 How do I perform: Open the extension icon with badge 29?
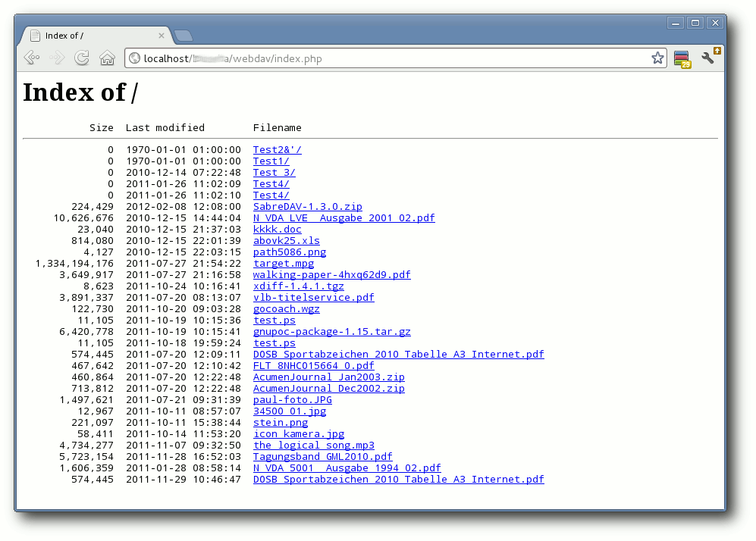(x=682, y=59)
